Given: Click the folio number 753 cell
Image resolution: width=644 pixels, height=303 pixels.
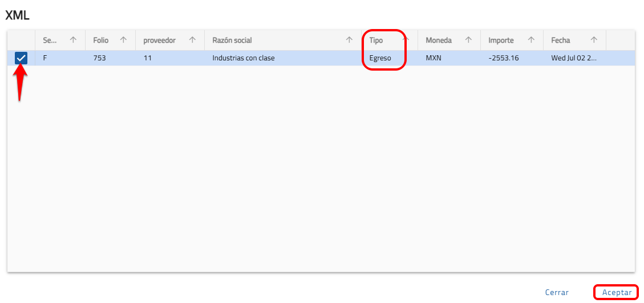Looking at the screenshot, I should pyautogui.click(x=100, y=58).
